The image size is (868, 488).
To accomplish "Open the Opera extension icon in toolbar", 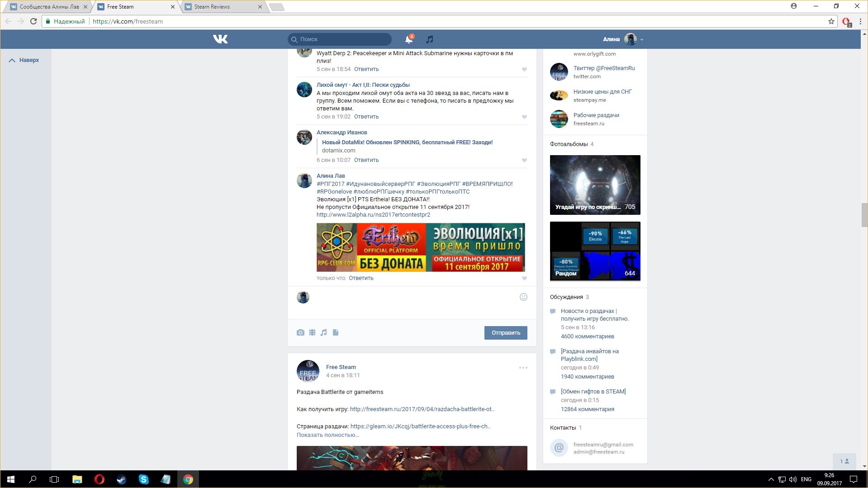I will tap(847, 22).
